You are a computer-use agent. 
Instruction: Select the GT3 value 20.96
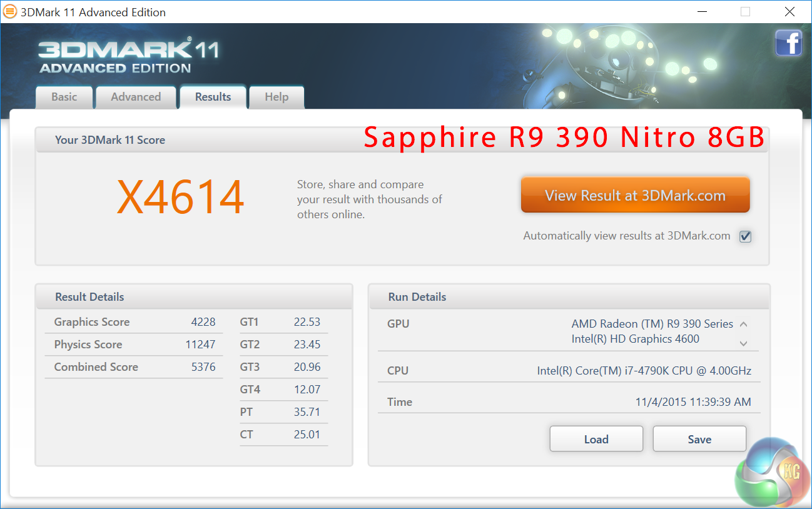pos(307,367)
